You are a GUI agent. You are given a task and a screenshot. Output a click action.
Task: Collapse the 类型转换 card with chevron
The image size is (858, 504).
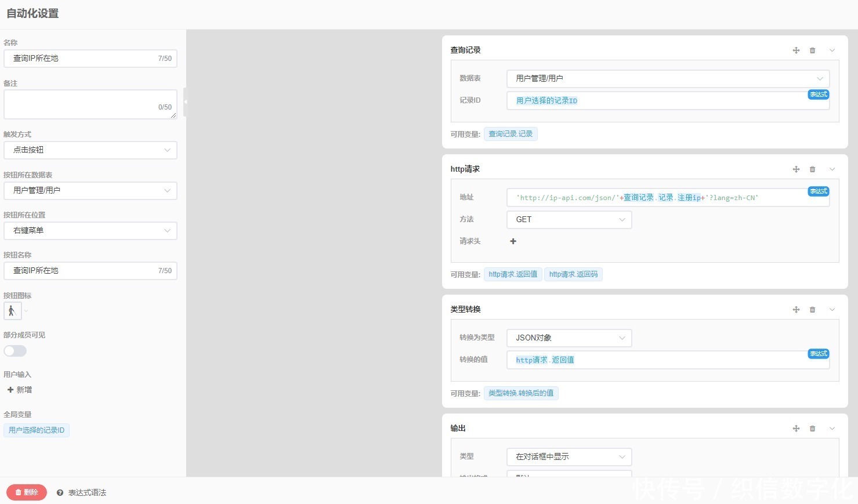coord(832,310)
